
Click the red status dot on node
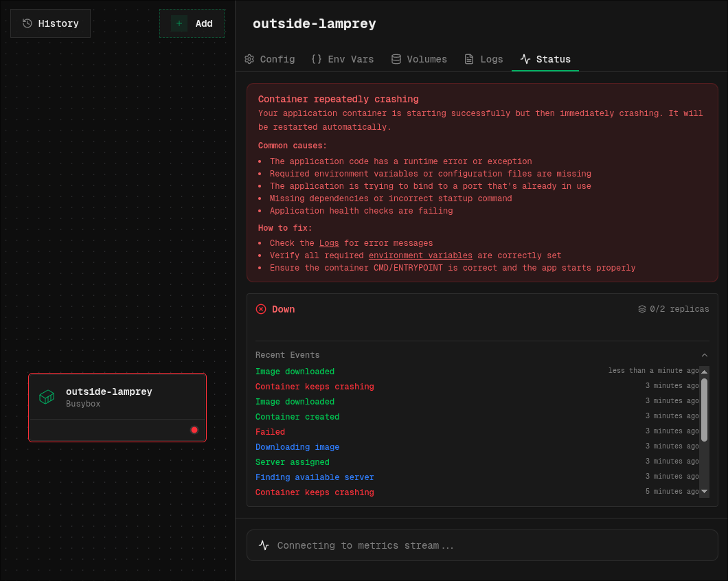pyautogui.click(x=194, y=430)
